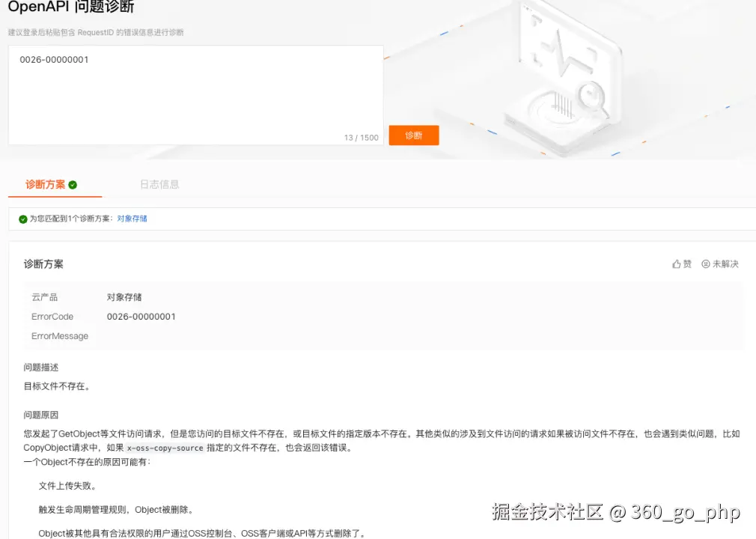Viewport: 756px width, 539px height.
Task: Click the 诊断方案 section heading in card
Action: [43, 264]
